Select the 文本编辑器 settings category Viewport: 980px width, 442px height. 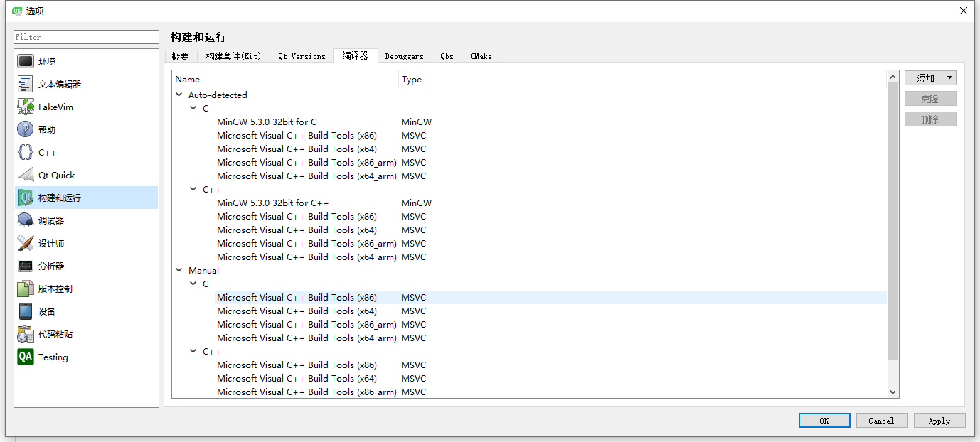pos(25,83)
